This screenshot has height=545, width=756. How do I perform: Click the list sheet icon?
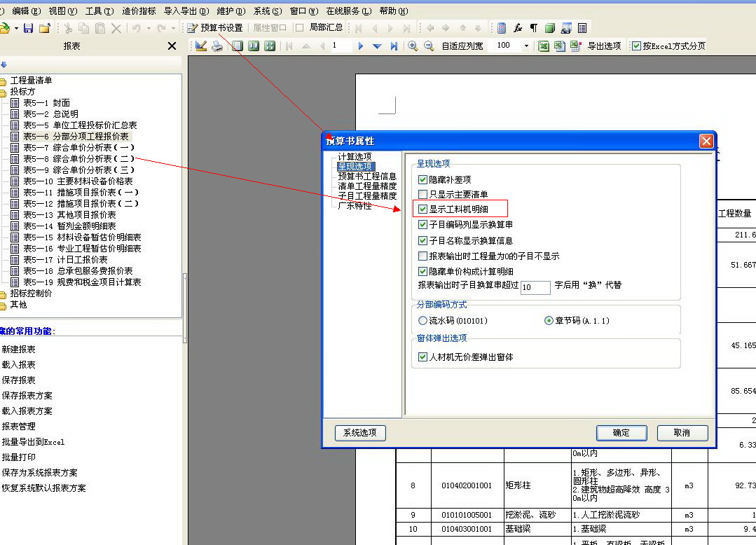click(x=582, y=29)
